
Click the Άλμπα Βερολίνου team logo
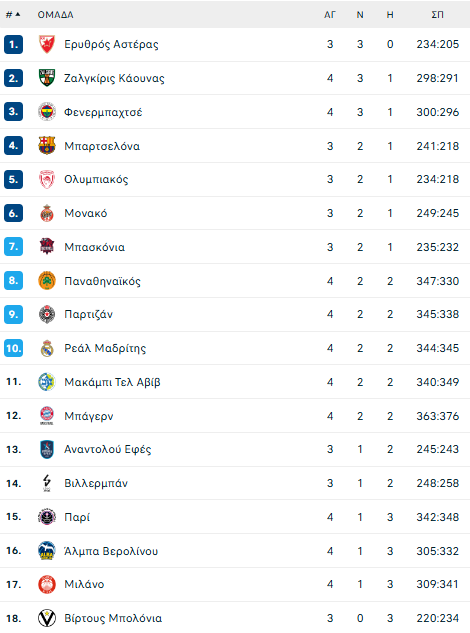[x=47, y=551]
